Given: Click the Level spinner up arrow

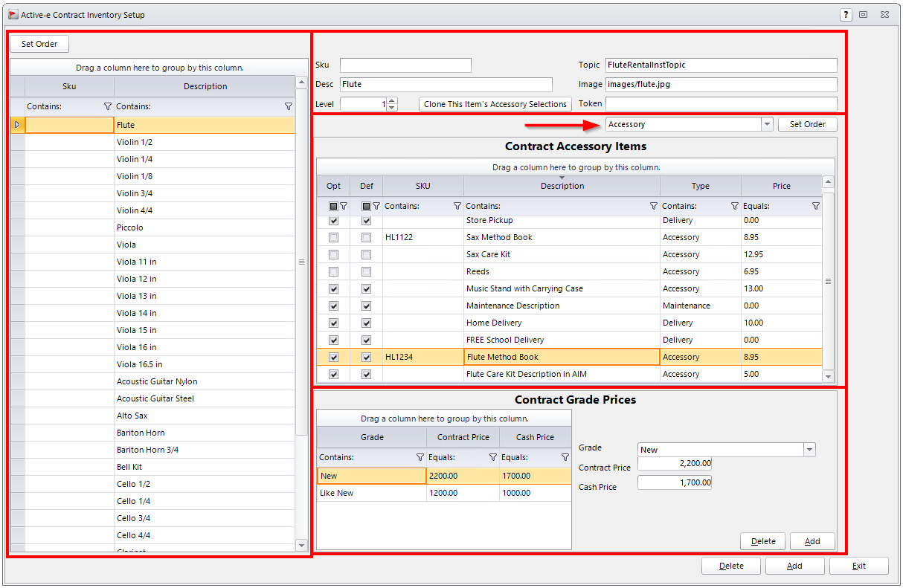Looking at the screenshot, I should (x=393, y=101).
